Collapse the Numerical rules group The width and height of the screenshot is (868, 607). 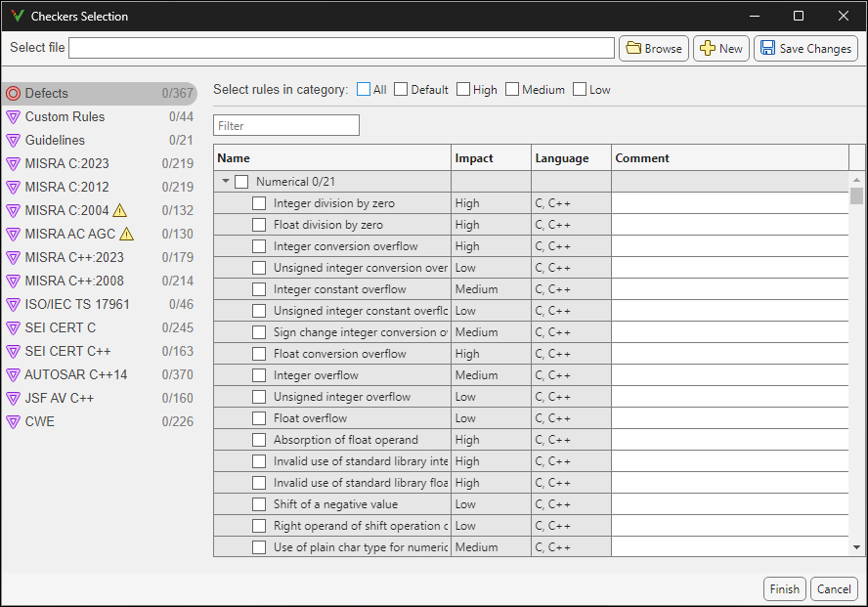tap(224, 181)
